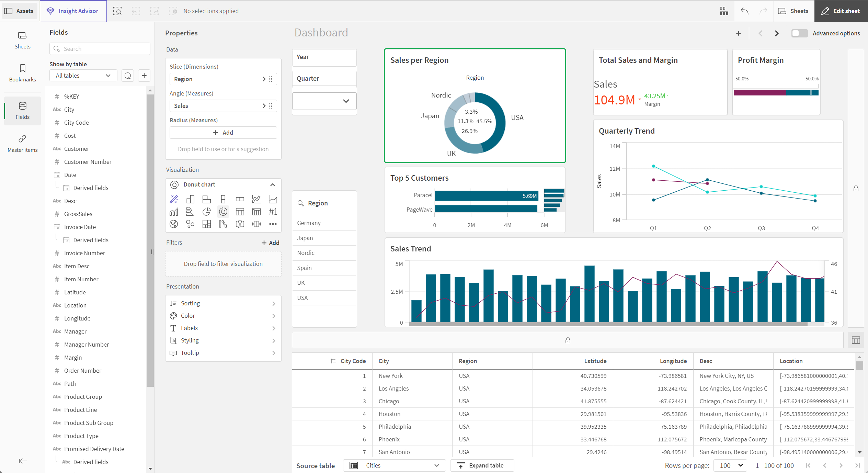The image size is (868, 473).
Task: Click the line chart icon in visualization panel
Action: pos(256,199)
